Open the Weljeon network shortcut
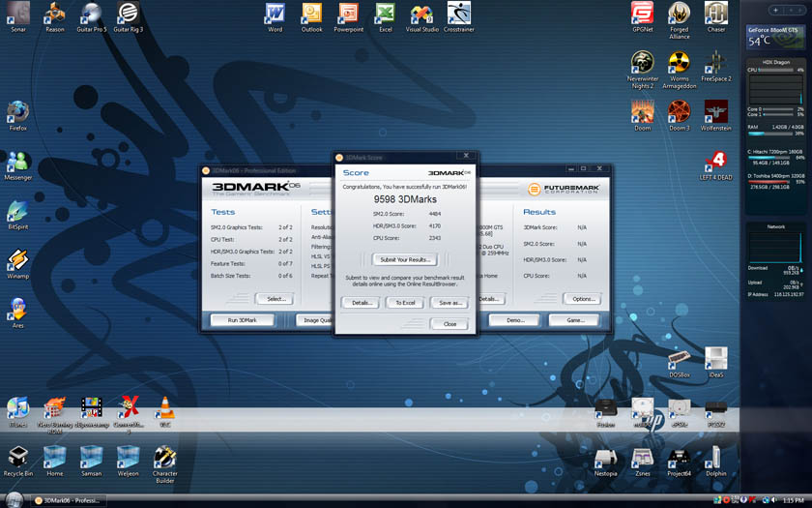This screenshot has width=812, height=508. point(129,461)
